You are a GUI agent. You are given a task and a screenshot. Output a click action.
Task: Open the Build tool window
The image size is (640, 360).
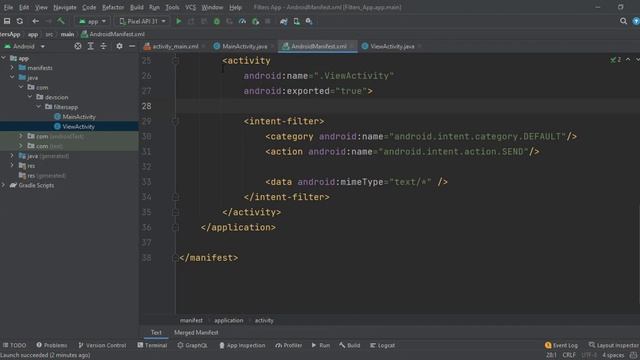click(x=349, y=345)
